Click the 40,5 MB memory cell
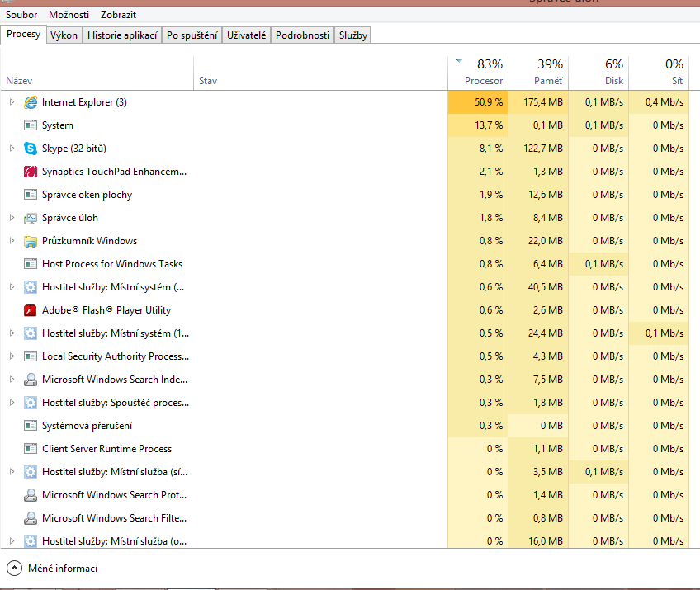This screenshot has height=590, width=700. click(538, 287)
